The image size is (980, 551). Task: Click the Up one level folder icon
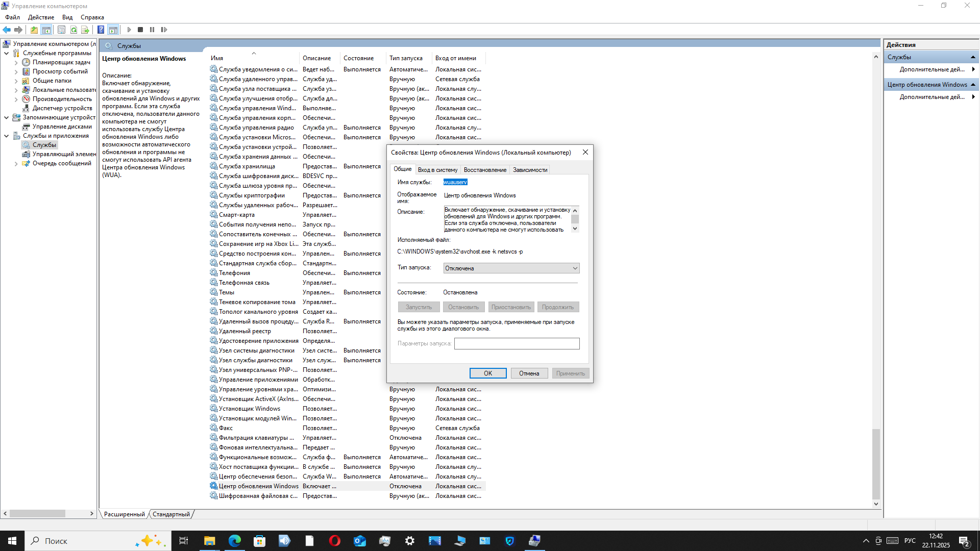(34, 30)
